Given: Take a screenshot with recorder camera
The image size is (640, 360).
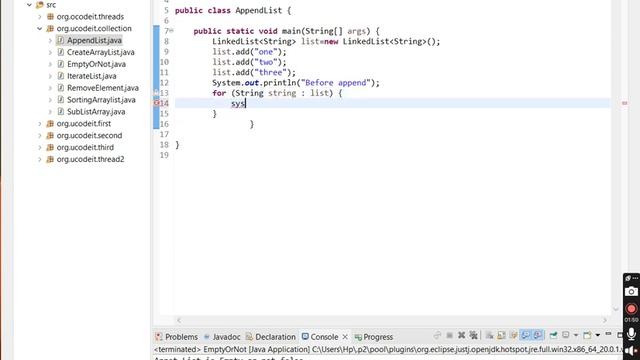Looking at the screenshot, I should [631, 291].
